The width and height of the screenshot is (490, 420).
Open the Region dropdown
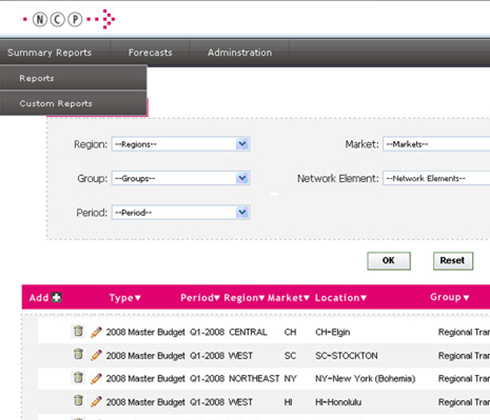(x=181, y=144)
